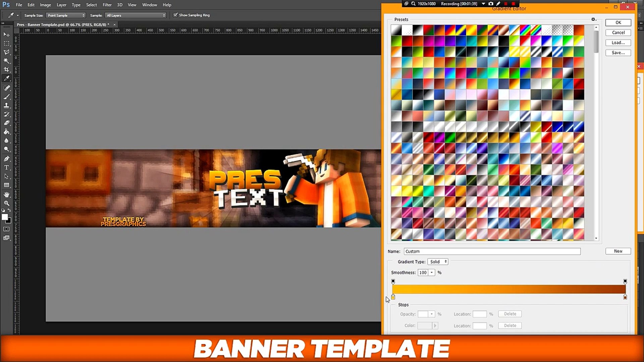Select the left orange color stop on gradient bar
This screenshot has height=362, width=644.
[x=393, y=297]
